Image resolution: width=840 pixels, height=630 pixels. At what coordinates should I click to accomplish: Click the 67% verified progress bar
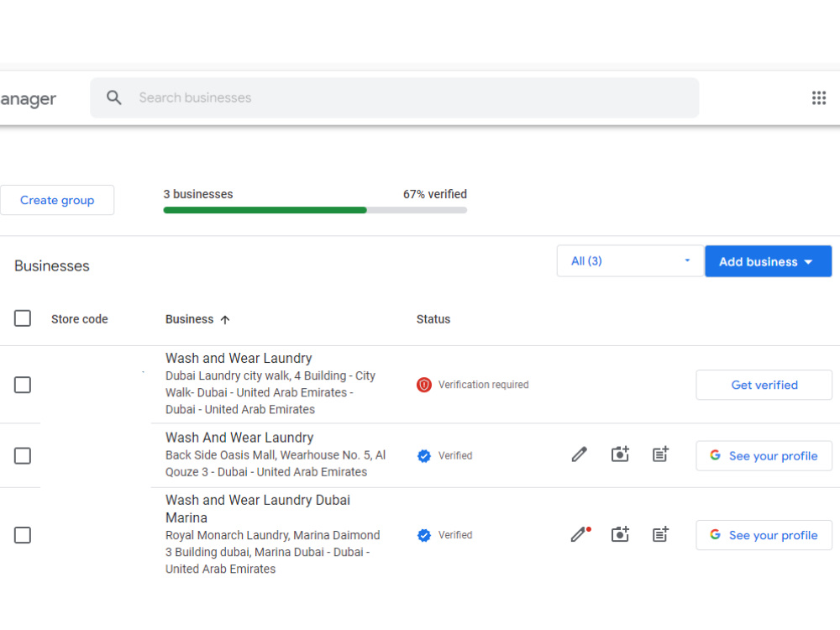point(315,211)
